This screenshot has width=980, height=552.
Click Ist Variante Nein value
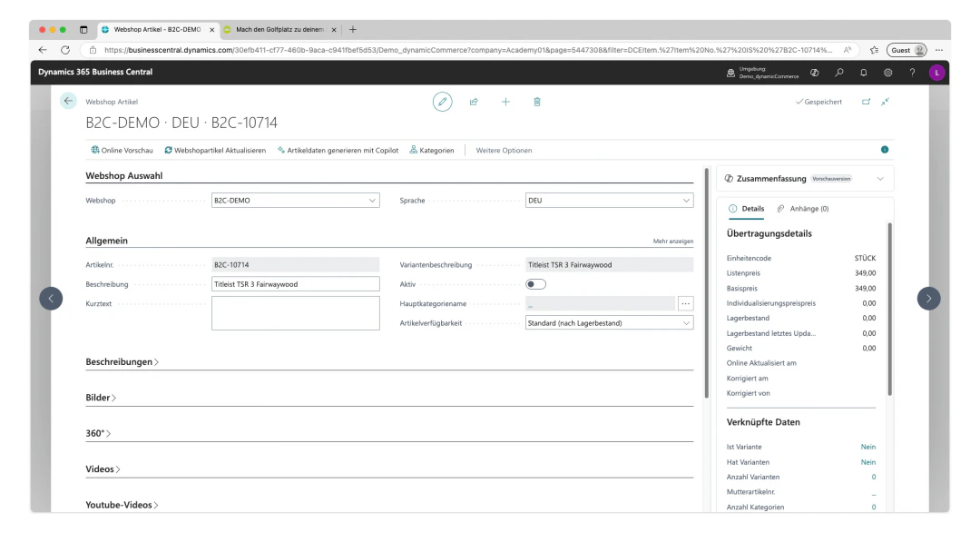(x=868, y=447)
